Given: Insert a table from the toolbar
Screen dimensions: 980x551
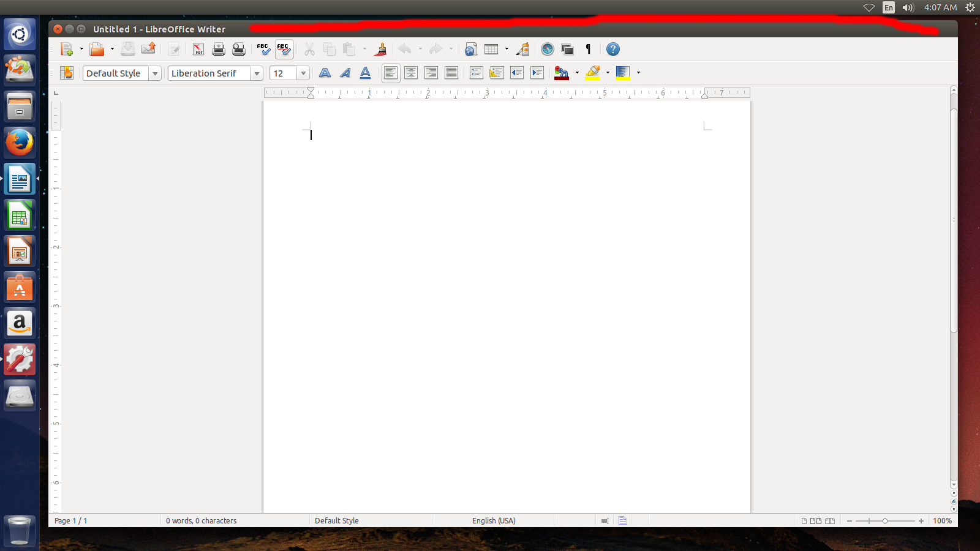Looking at the screenshot, I should (491, 49).
